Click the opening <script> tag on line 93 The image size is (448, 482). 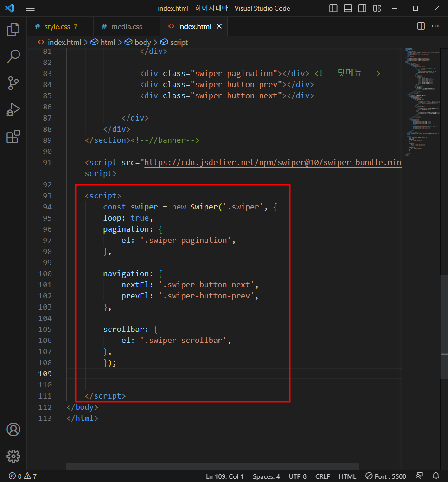click(x=103, y=196)
